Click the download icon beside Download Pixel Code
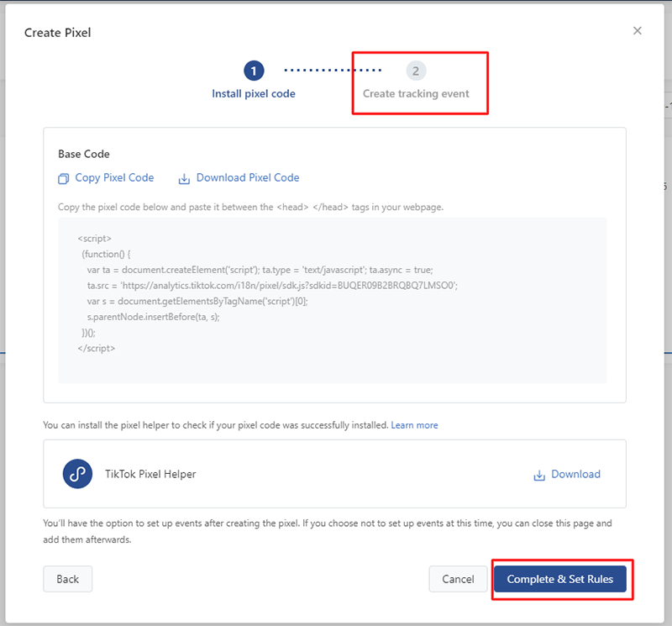This screenshot has width=672, height=626. (184, 177)
